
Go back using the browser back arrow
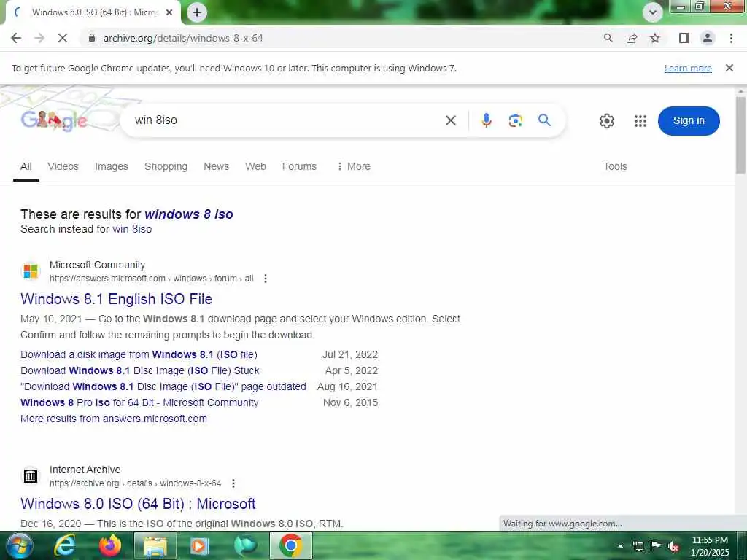[16, 38]
